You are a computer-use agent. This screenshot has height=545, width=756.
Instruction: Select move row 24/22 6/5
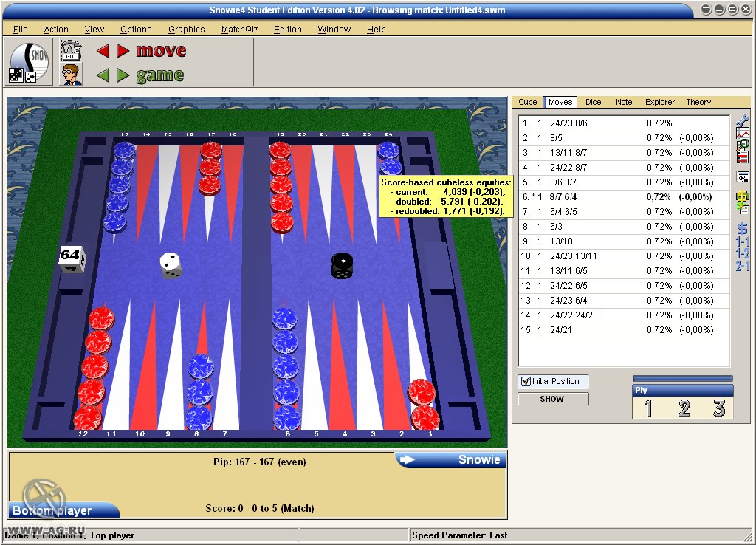click(624, 286)
